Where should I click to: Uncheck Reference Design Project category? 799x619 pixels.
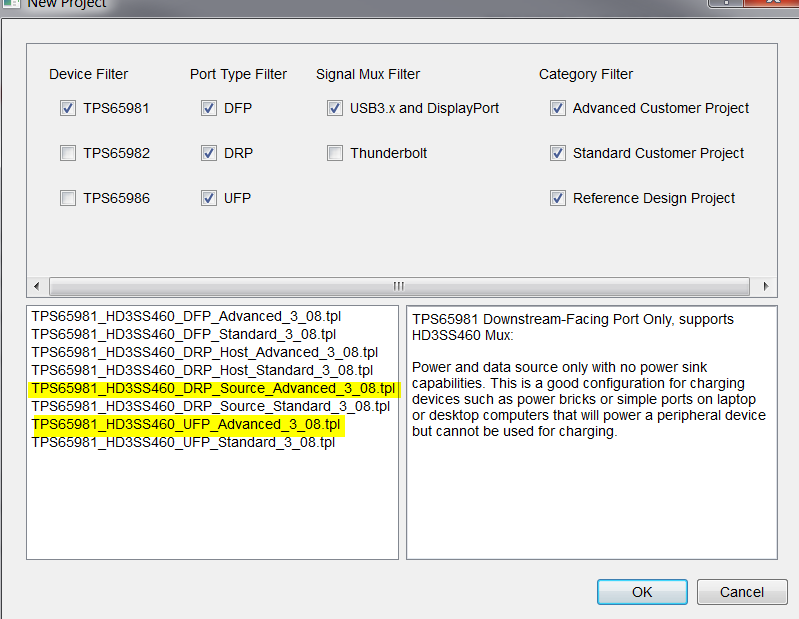pyautogui.click(x=558, y=198)
